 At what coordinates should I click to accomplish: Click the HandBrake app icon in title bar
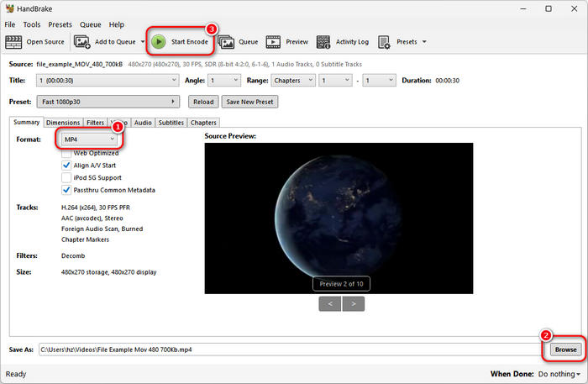click(10, 8)
